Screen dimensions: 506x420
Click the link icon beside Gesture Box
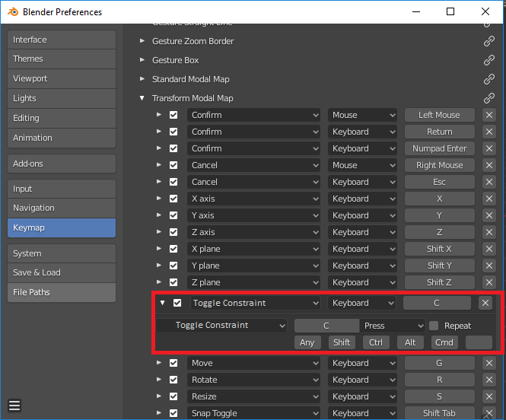click(x=489, y=60)
